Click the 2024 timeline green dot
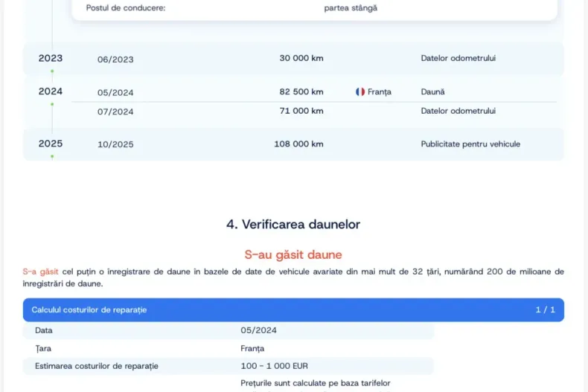Image resolution: width=588 pixels, height=392 pixels. pos(52,104)
